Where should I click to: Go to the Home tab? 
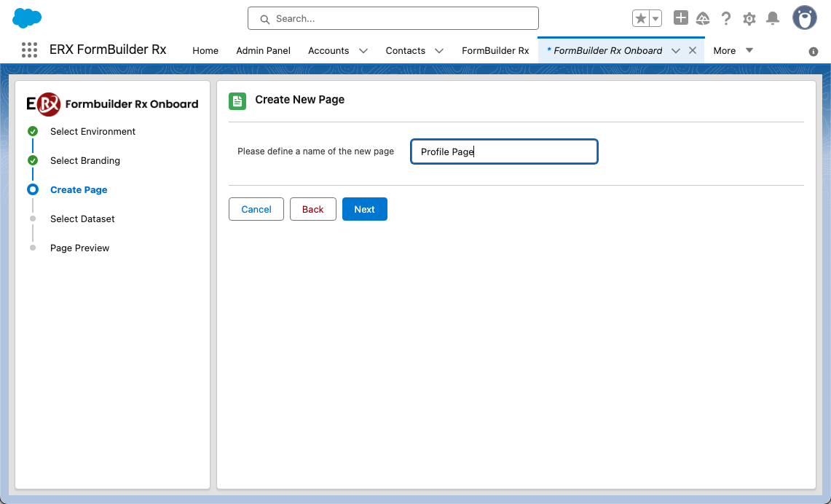tap(205, 51)
